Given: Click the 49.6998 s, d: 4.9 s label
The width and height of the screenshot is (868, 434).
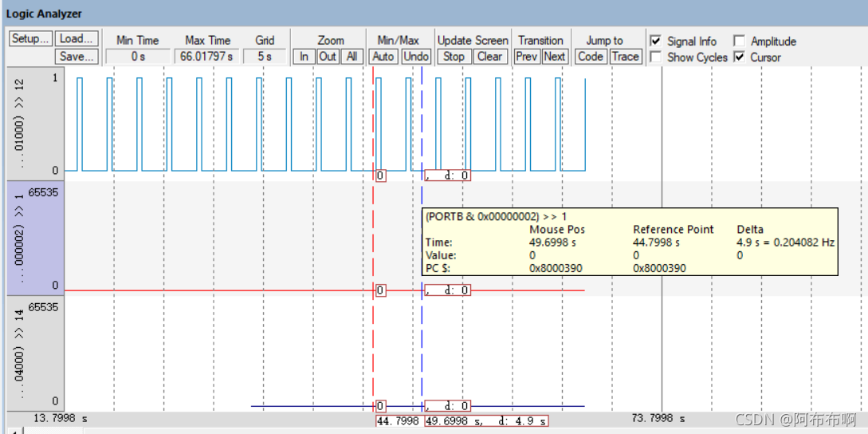Looking at the screenshot, I should pos(486,421).
